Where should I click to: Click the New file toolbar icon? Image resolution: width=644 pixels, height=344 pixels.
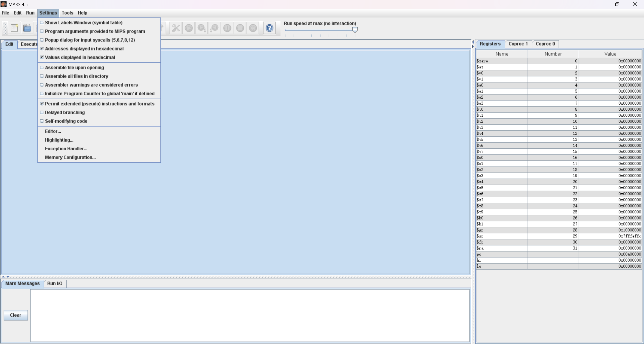pyautogui.click(x=14, y=28)
